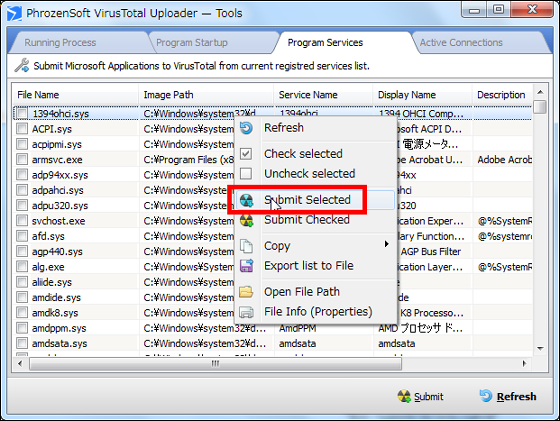Sort by the Service Name column header
The height and width of the screenshot is (421, 560).
point(324,95)
